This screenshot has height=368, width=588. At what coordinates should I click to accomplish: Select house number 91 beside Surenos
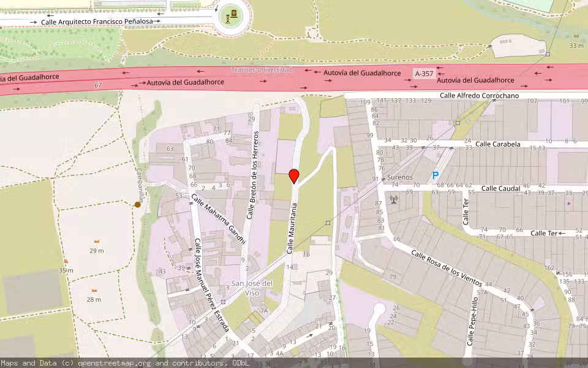[375, 178]
